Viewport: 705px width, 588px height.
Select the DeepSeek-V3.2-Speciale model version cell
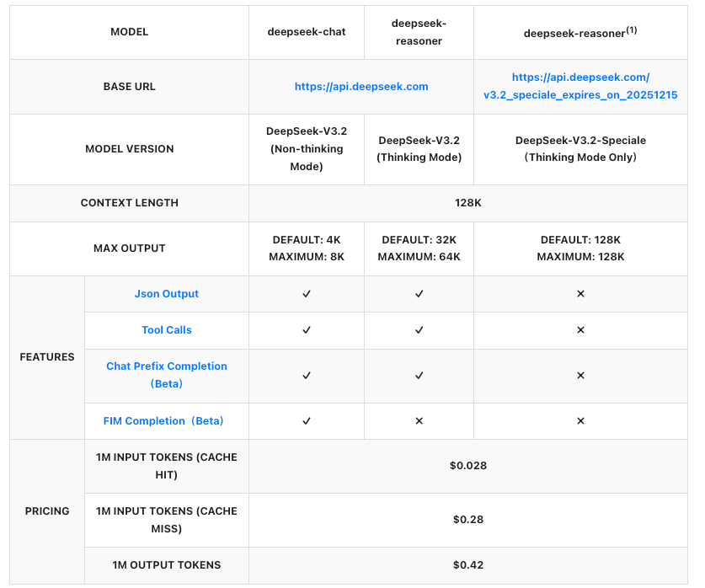click(580, 149)
